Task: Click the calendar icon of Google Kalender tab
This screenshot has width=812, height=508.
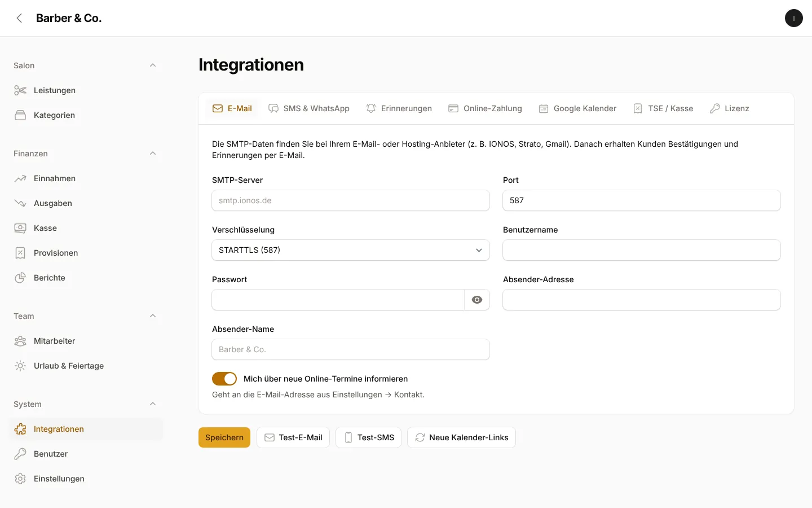Action: point(544,108)
